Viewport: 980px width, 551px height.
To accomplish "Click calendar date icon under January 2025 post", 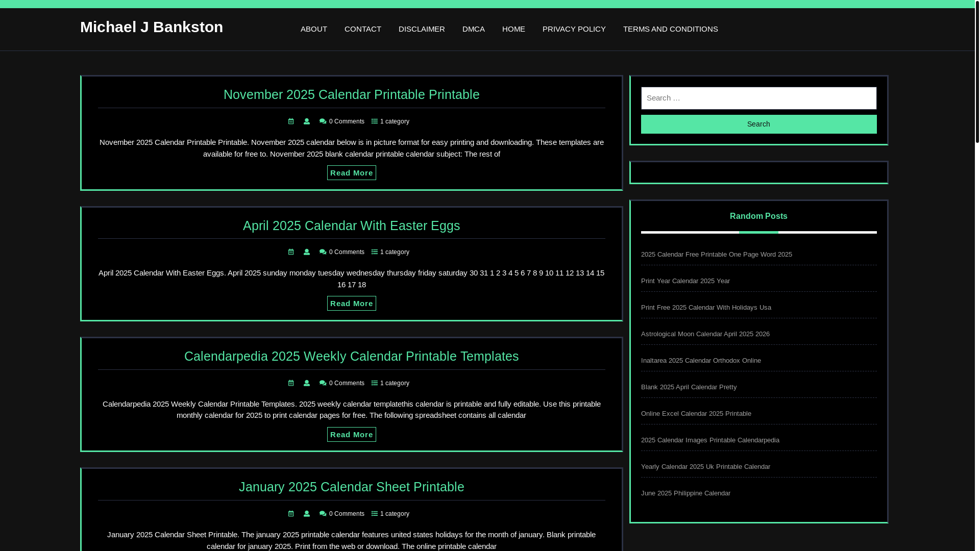I will tap(291, 514).
